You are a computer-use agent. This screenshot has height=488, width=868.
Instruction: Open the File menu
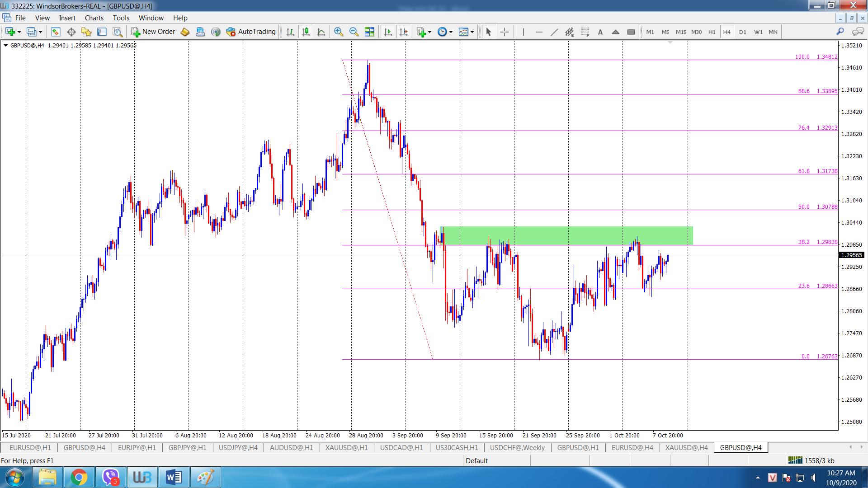coord(20,18)
